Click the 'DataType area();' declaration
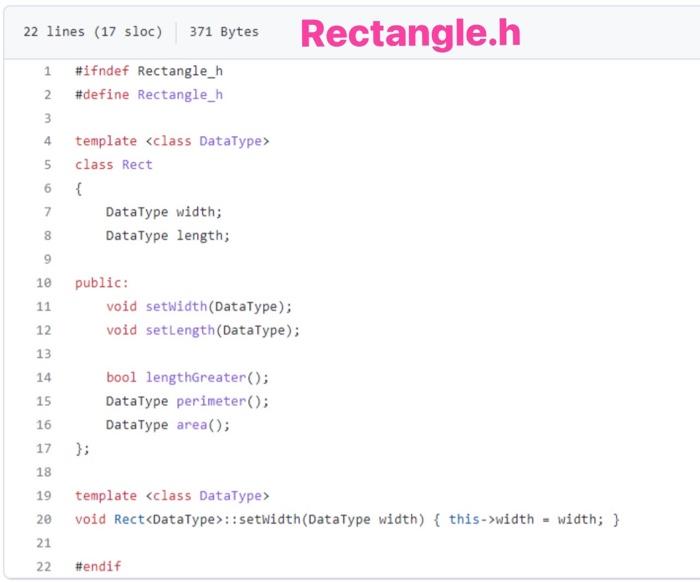This screenshot has height=583, width=700. click(x=168, y=425)
